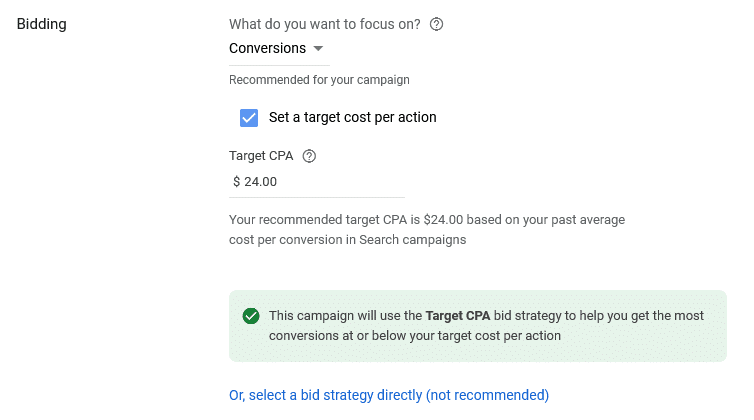Open the Target CPA help tooltip icon
754x420 pixels.
click(309, 156)
